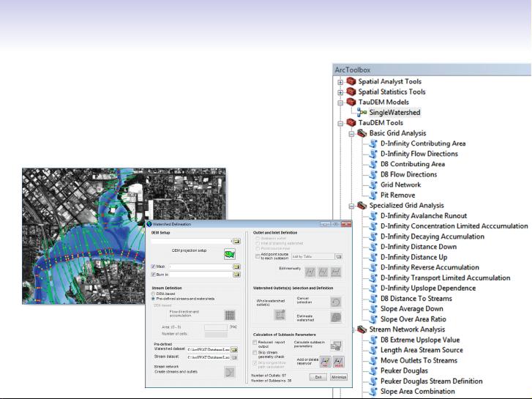
Task: Click Cancel selection circular arrow icon
Action: (x=336, y=302)
